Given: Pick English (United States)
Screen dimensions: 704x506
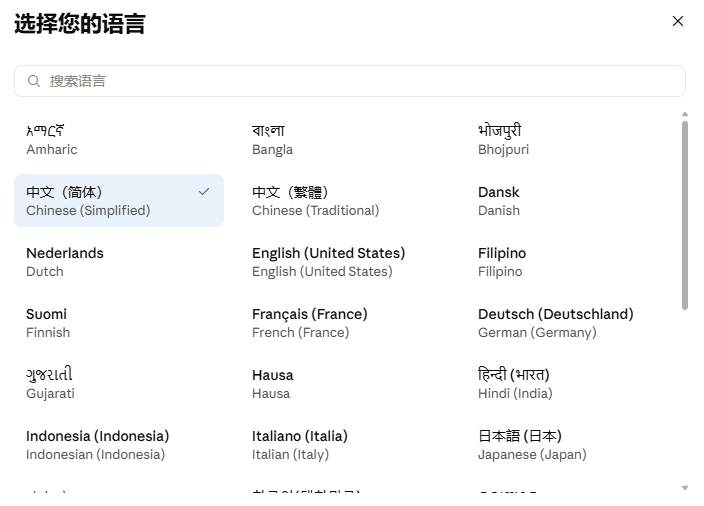Looking at the screenshot, I should (345, 262).
